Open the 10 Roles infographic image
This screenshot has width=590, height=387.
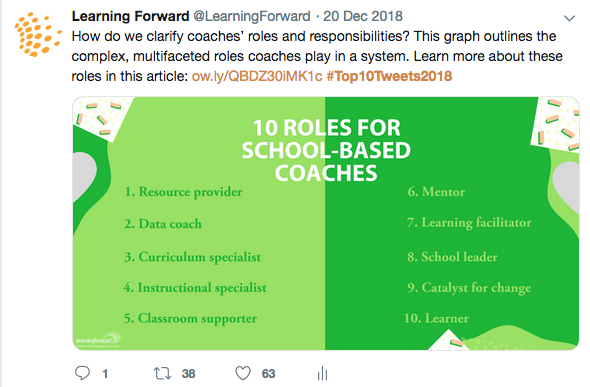coord(326,223)
